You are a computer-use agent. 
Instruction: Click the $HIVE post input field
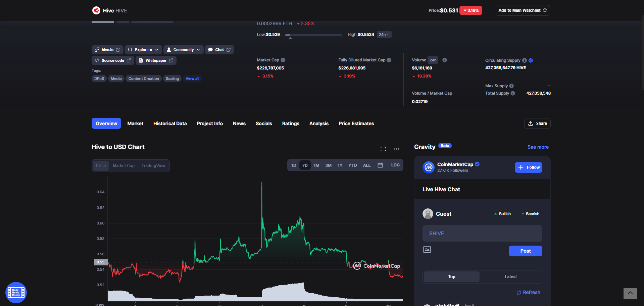coord(482,233)
